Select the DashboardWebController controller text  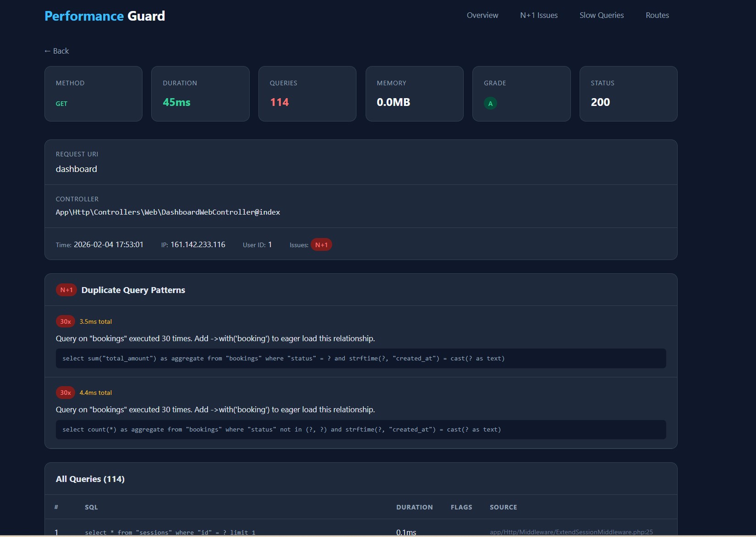[168, 212]
